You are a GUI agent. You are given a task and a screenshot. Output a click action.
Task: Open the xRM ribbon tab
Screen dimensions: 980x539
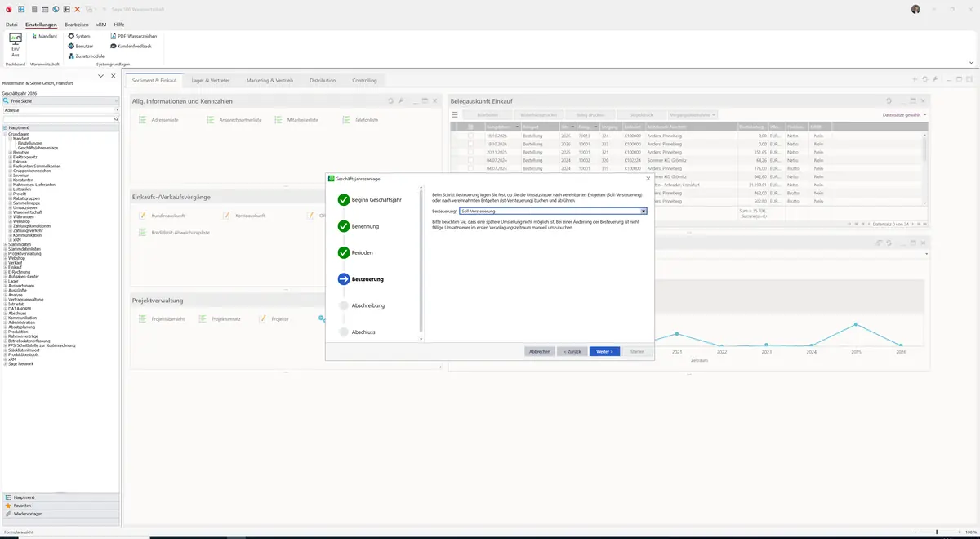pos(100,24)
